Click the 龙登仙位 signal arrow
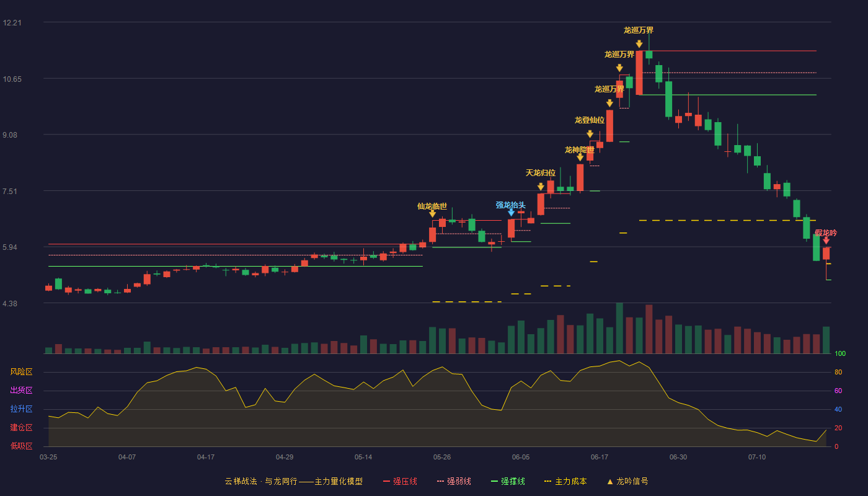Screen dimensions: 868x496 pos(590,134)
